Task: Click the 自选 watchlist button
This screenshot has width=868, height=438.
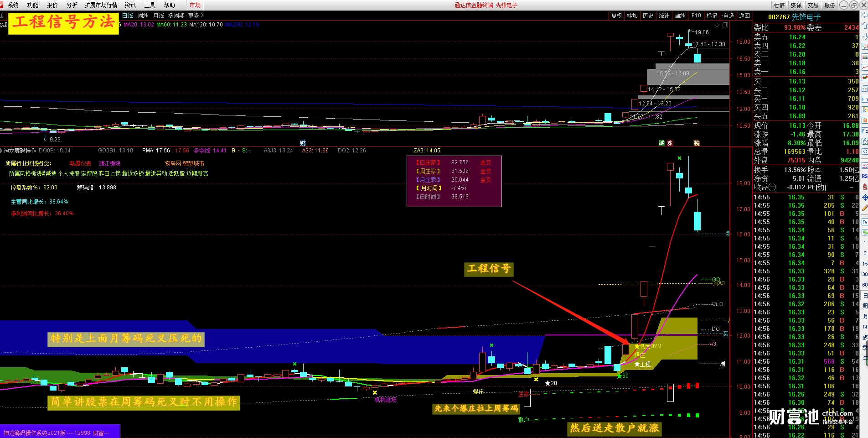Action: (x=728, y=16)
